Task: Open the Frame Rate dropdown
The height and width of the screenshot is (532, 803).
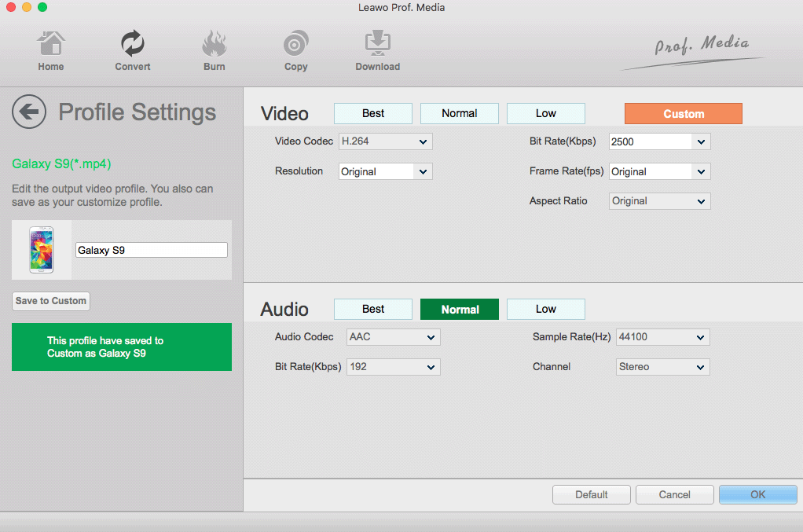Action: click(660, 171)
